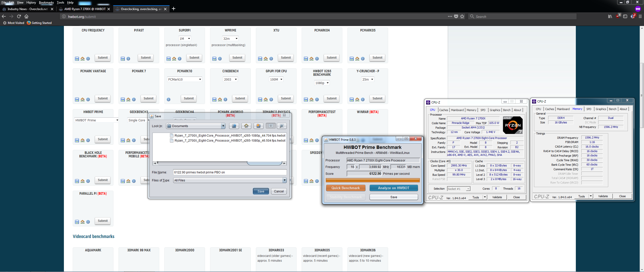This screenshot has width=644, height=272.
Task: Go up one folder level in Save dialog
Action: pos(234,126)
